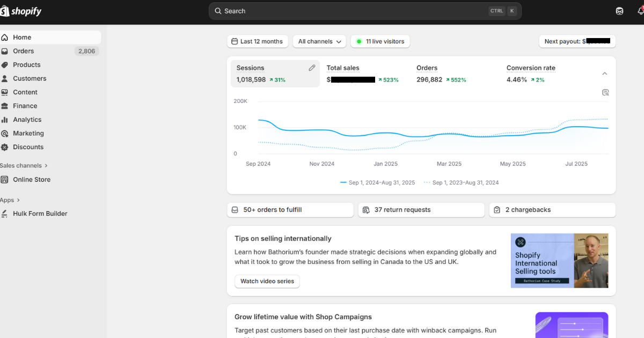
Task: Click the return icon beside 37 return requests
Action: point(366,210)
